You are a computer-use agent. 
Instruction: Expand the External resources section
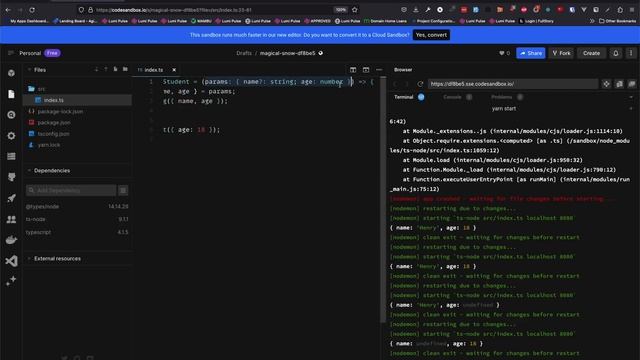click(29, 259)
